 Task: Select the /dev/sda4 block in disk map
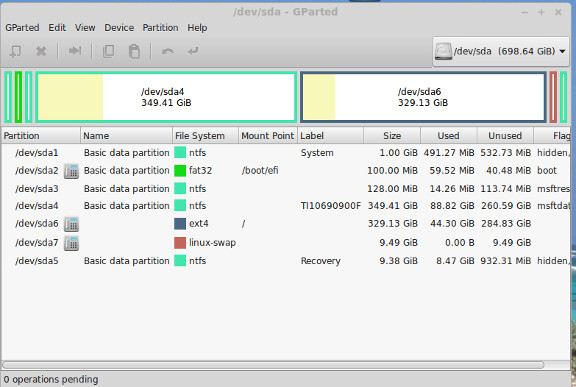(166, 97)
